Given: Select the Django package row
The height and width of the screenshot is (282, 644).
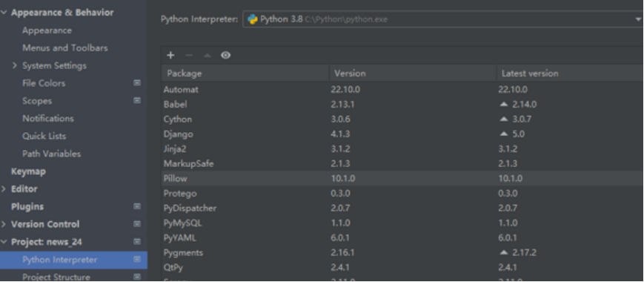Looking at the screenshot, I should pos(402,134).
